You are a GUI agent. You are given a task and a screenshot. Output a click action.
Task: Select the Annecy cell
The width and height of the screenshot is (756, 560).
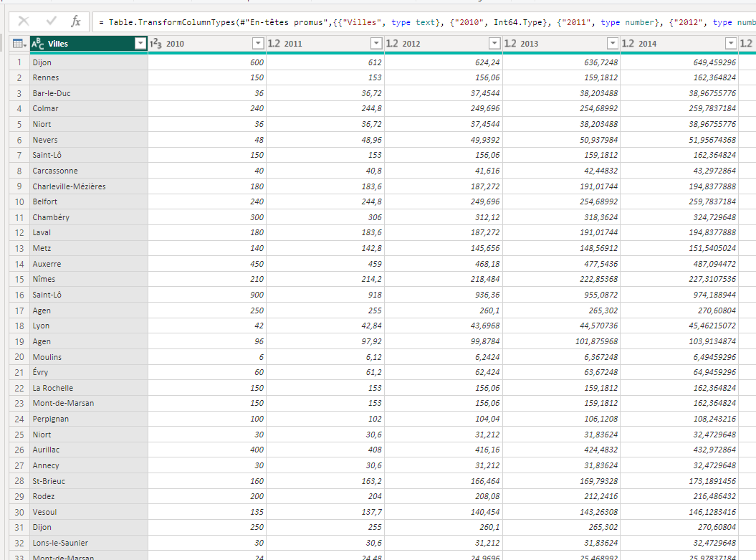pyautogui.click(x=89, y=465)
